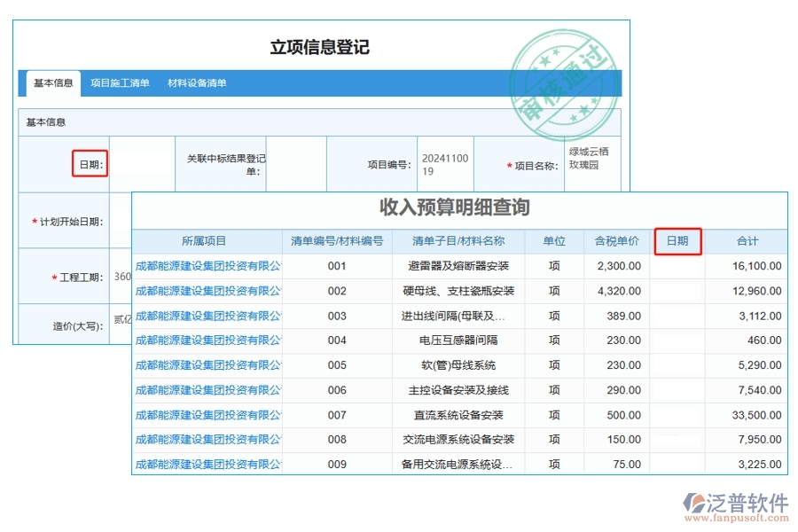The width and height of the screenshot is (798, 532).
Task: Click the 关联中标结果登记单 input field
Action: point(295,163)
